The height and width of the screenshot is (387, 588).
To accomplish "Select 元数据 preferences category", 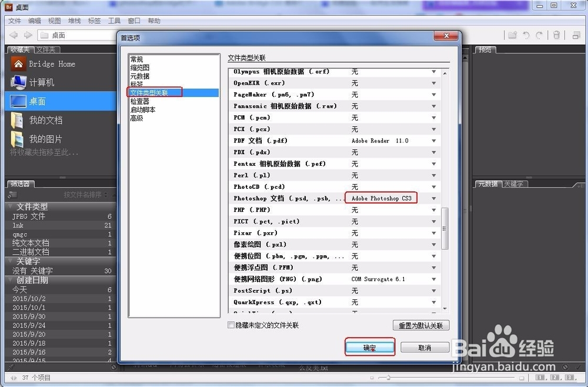I will (140, 76).
